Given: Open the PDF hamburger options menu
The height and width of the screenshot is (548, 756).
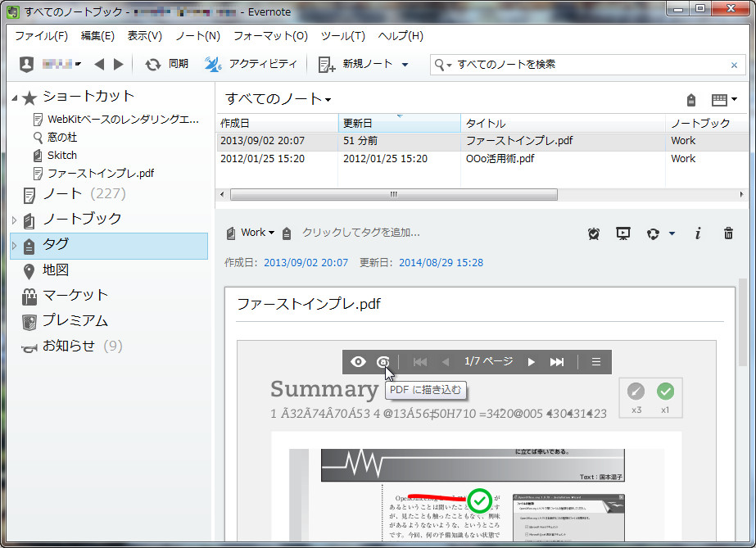Looking at the screenshot, I should pyautogui.click(x=595, y=361).
